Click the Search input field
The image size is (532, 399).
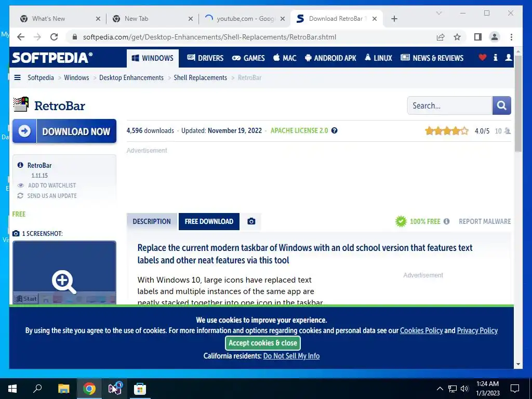[x=449, y=105]
